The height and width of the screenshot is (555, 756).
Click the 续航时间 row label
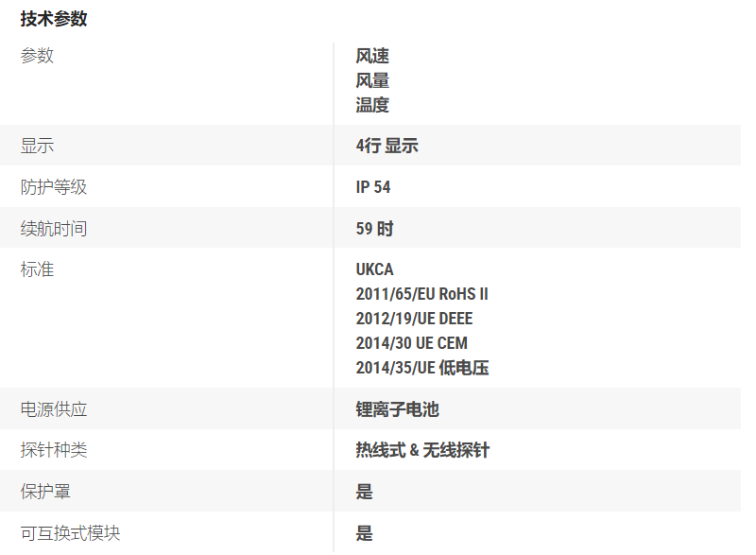click(x=54, y=228)
